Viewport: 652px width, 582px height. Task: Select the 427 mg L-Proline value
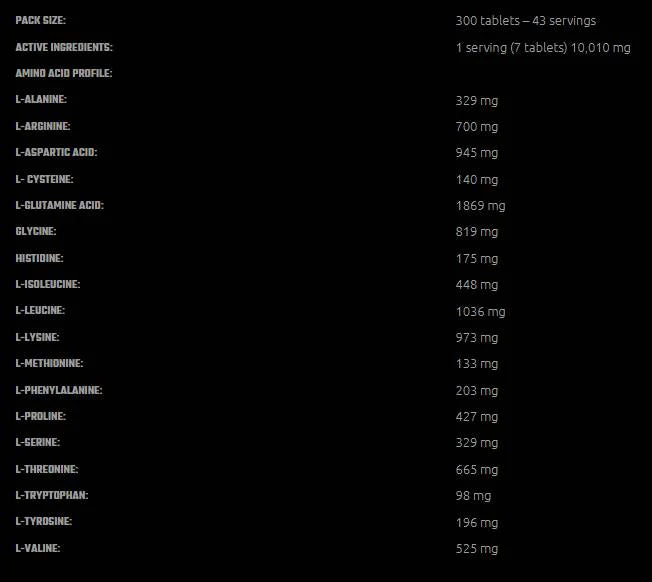(476, 417)
